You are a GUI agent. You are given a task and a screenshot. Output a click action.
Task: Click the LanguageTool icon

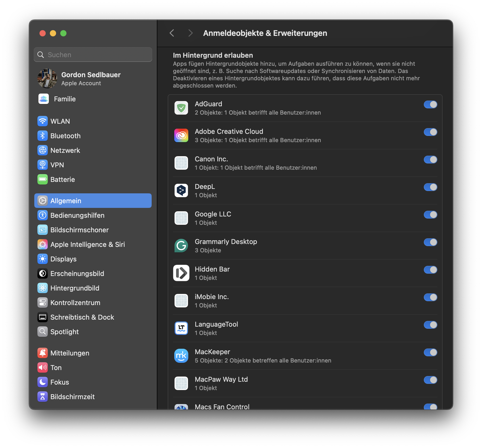pyautogui.click(x=181, y=328)
